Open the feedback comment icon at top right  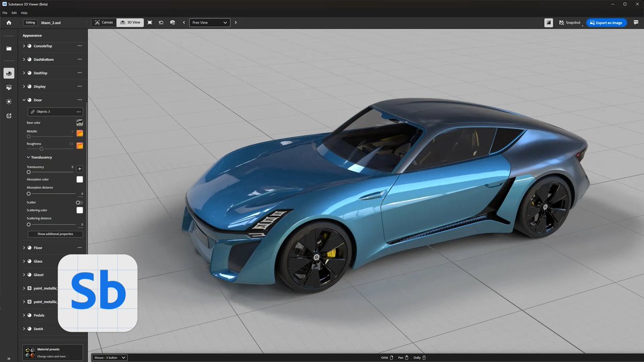[x=636, y=22]
